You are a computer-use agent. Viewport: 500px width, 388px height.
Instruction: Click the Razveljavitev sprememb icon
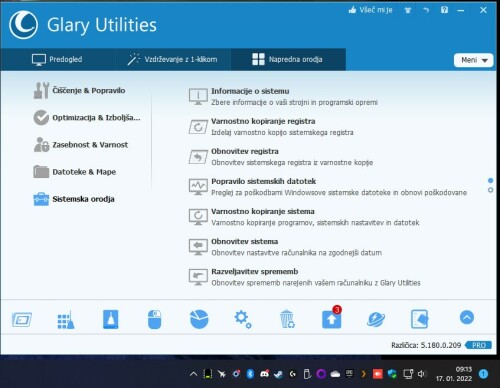click(x=198, y=277)
